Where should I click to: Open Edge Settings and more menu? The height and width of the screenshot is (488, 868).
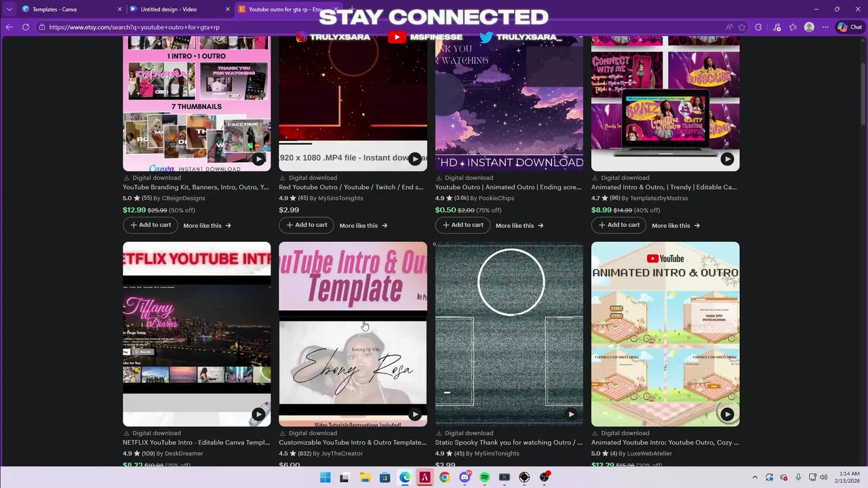pos(825,27)
